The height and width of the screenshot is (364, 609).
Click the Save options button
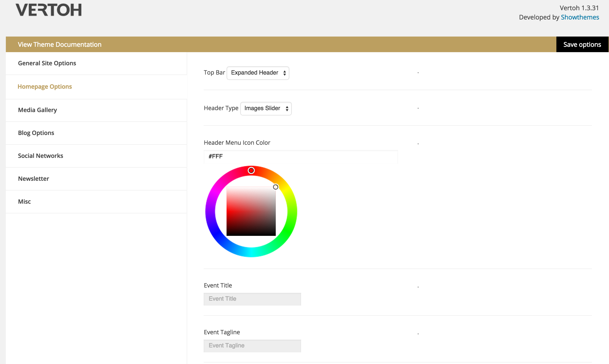click(x=582, y=44)
